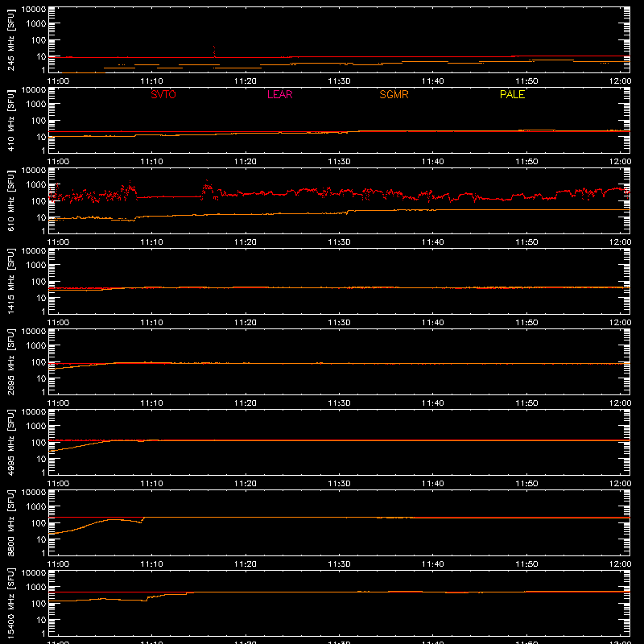Select the 410 MHz [SFU] axis title
The image size is (644, 644).
(x=10, y=120)
